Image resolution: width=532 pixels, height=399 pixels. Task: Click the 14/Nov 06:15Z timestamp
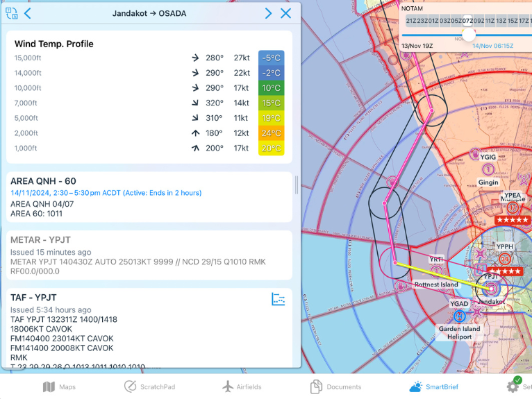point(492,46)
